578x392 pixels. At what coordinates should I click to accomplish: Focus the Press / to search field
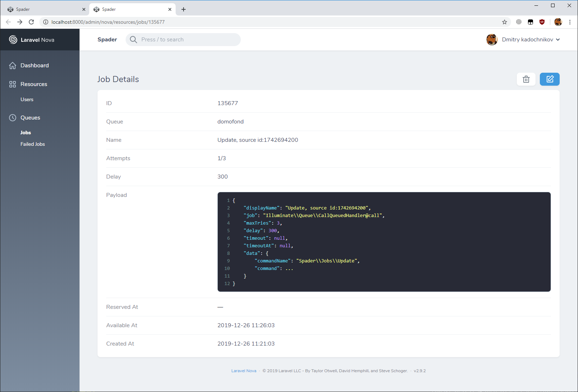point(183,40)
